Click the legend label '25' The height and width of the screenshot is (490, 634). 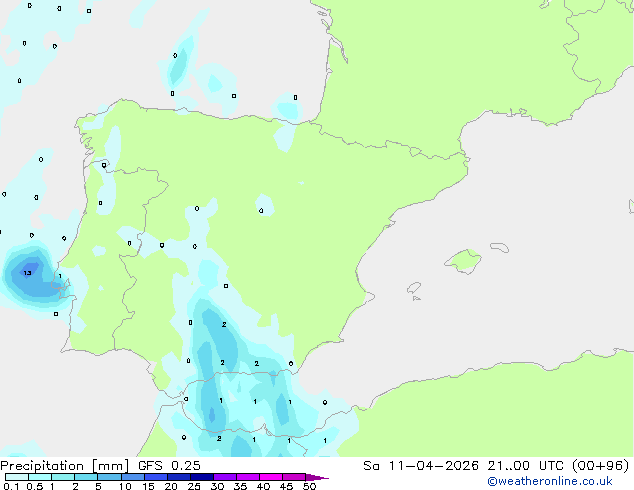click(194, 486)
